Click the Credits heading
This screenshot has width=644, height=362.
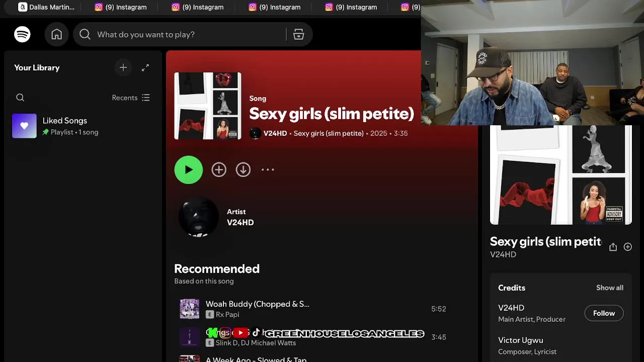point(512,288)
